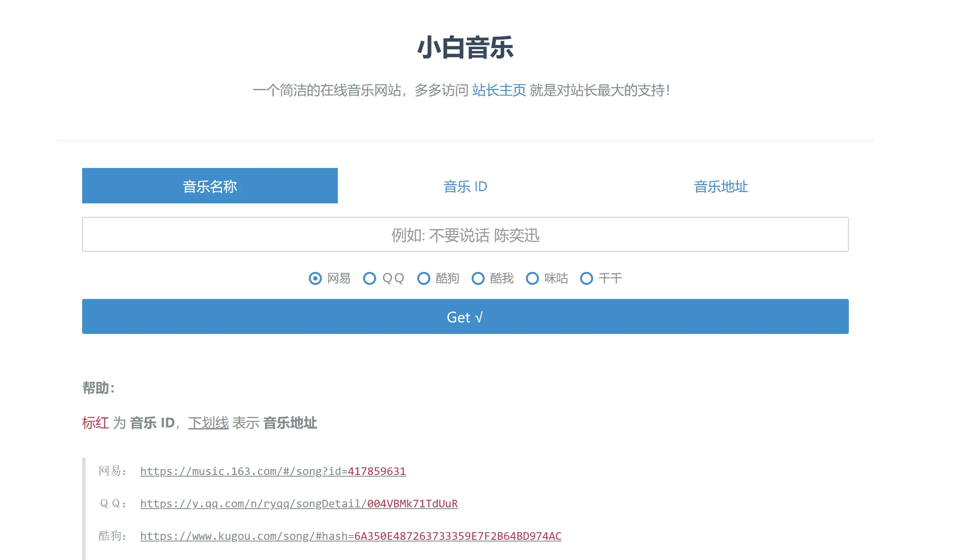Switch back to the 音乐名称 tab
This screenshot has height=560, width=968.
click(210, 187)
